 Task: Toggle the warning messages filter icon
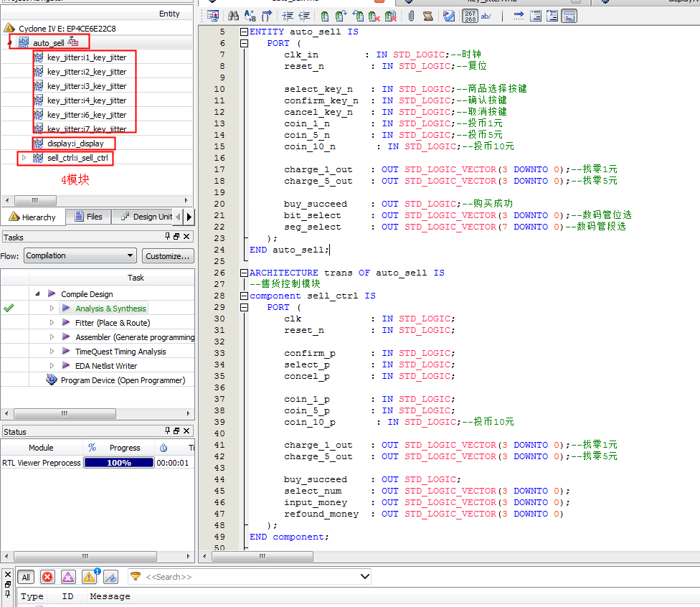point(89,577)
